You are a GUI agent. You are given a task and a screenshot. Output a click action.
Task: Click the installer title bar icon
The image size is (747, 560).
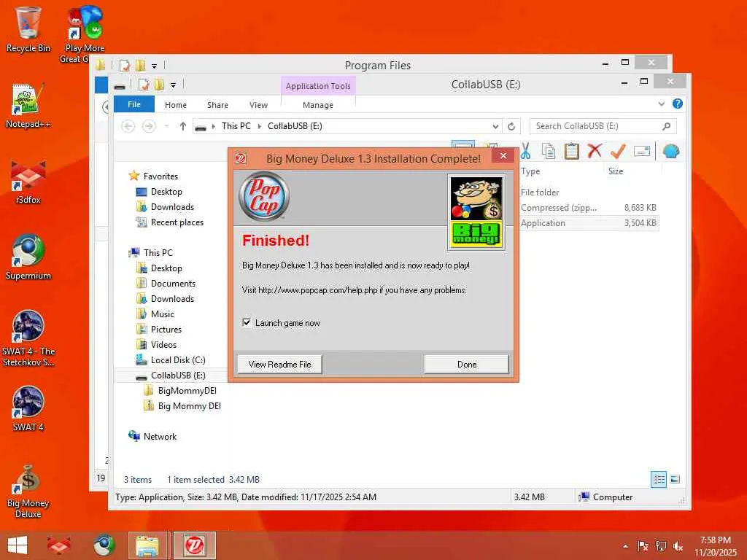pos(241,158)
